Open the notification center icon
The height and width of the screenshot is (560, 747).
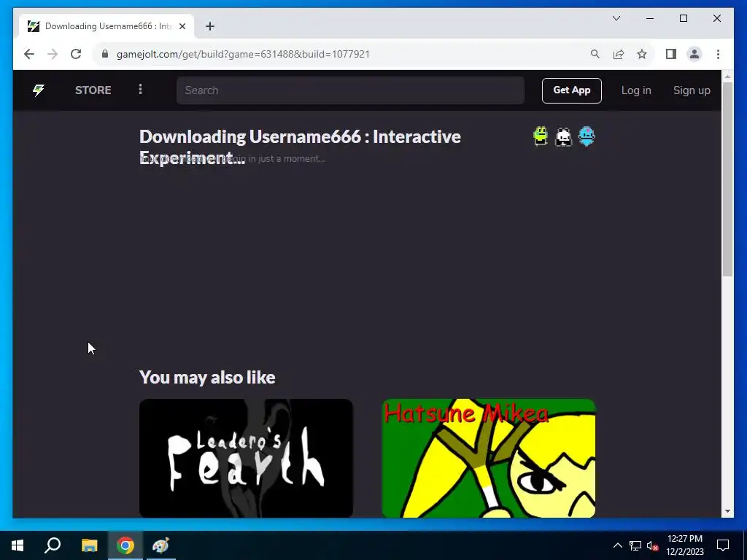[723, 545]
